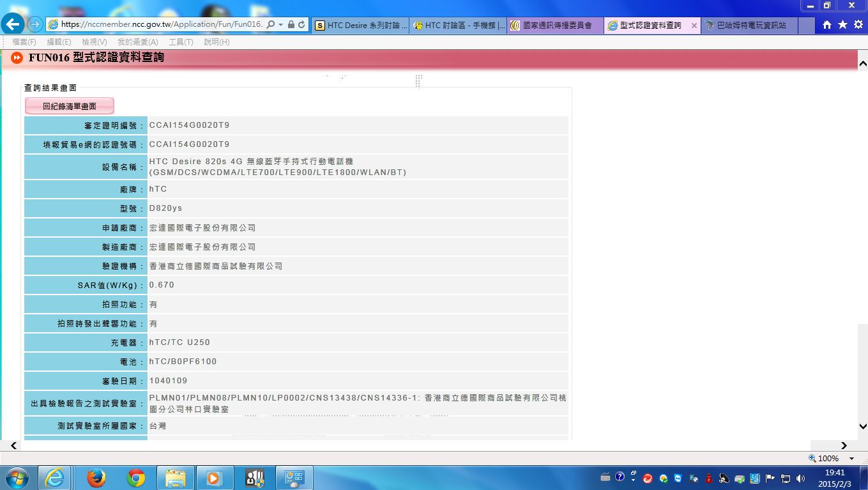This screenshot has height=490, width=868.
Task: Open the address bar autocomplete dropdown arrow
Action: click(x=280, y=25)
